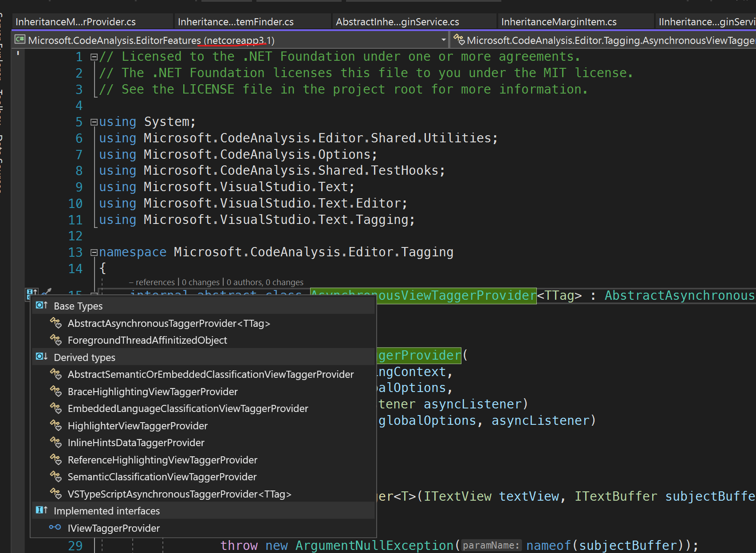Click 'Implemented interfaces' section header text
Viewport: 756px width, 553px height.
tap(106, 511)
